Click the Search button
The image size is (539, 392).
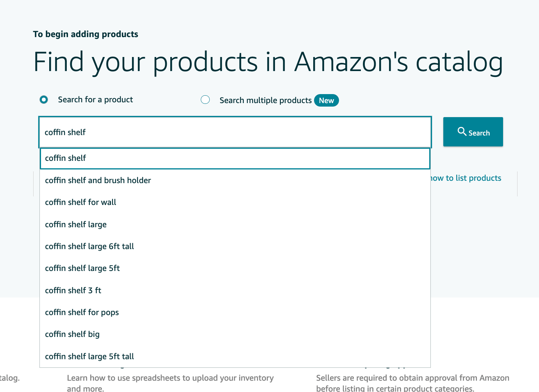pos(473,132)
